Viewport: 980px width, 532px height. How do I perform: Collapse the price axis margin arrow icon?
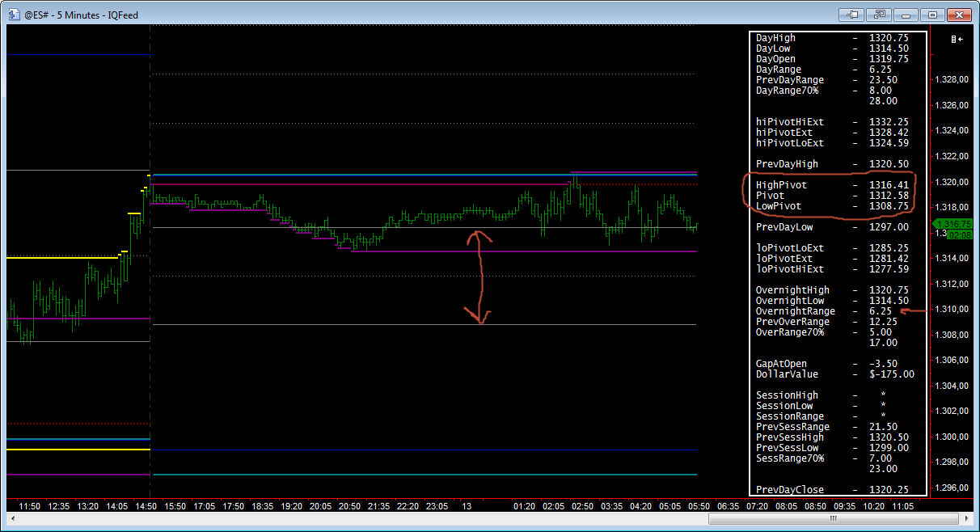(x=957, y=39)
